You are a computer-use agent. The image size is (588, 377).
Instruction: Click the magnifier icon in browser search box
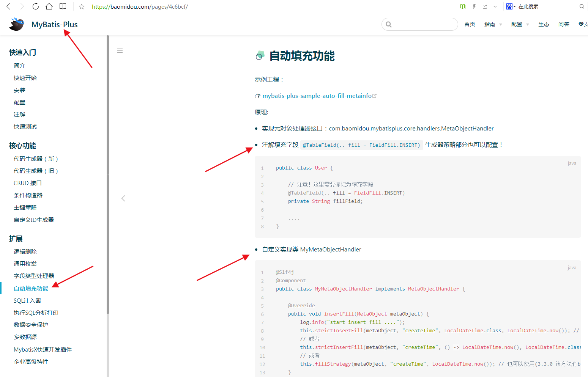(x=582, y=6)
